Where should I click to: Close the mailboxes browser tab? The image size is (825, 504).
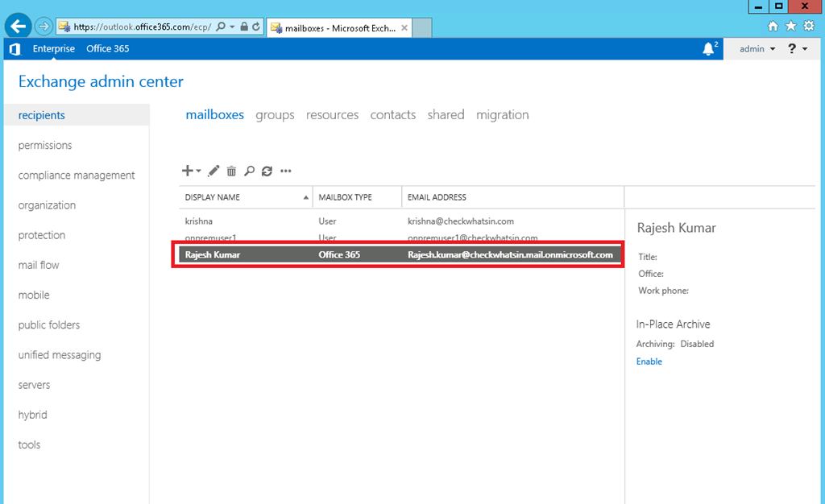click(x=404, y=28)
